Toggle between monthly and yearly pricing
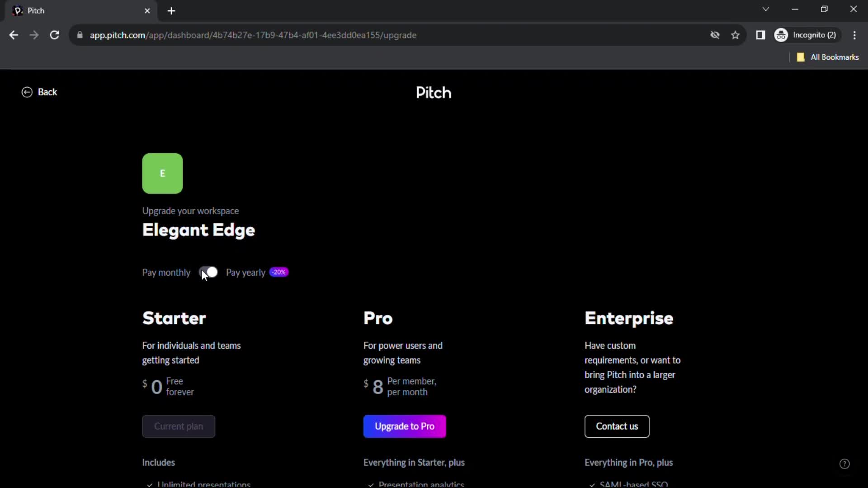This screenshot has width=868, height=488. coord(208,272)
